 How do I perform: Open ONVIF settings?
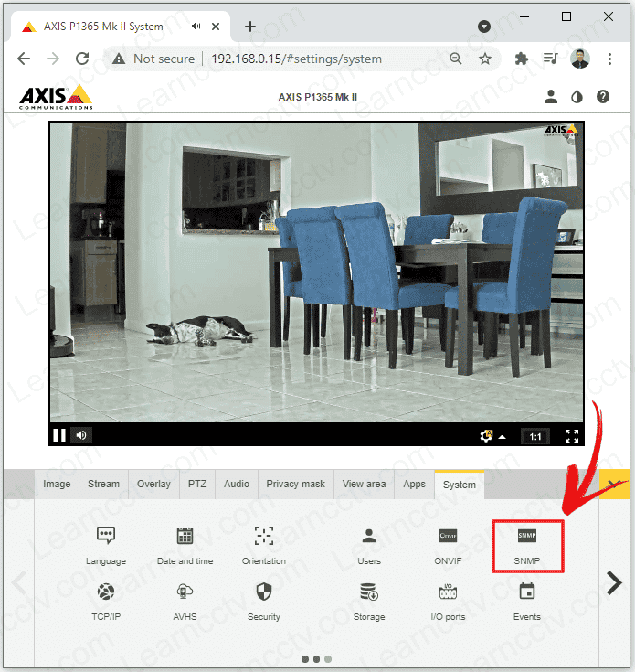[448, 537]
